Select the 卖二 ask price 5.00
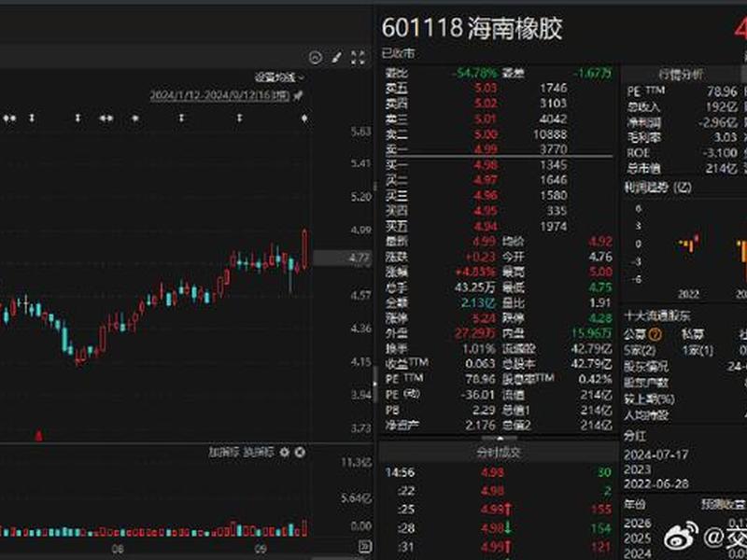Image resolution: width=747 pixels, height=560 pixels. coord(486,134)
